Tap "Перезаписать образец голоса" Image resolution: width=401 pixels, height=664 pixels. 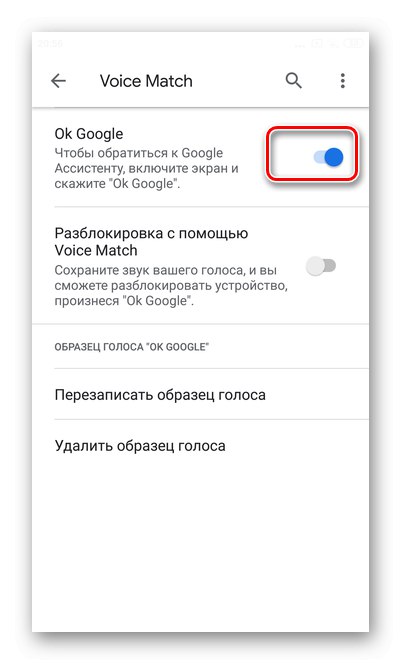[160, 395]
